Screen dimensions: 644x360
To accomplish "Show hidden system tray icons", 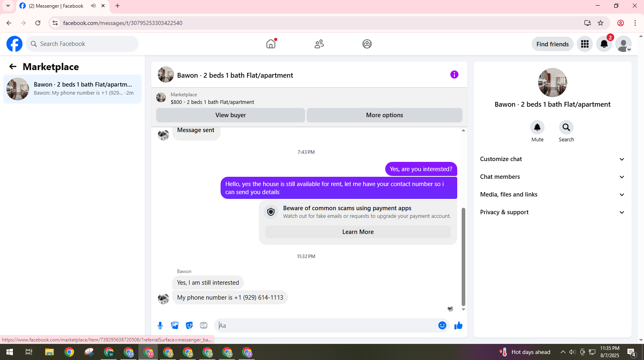I will click(563, 352).
